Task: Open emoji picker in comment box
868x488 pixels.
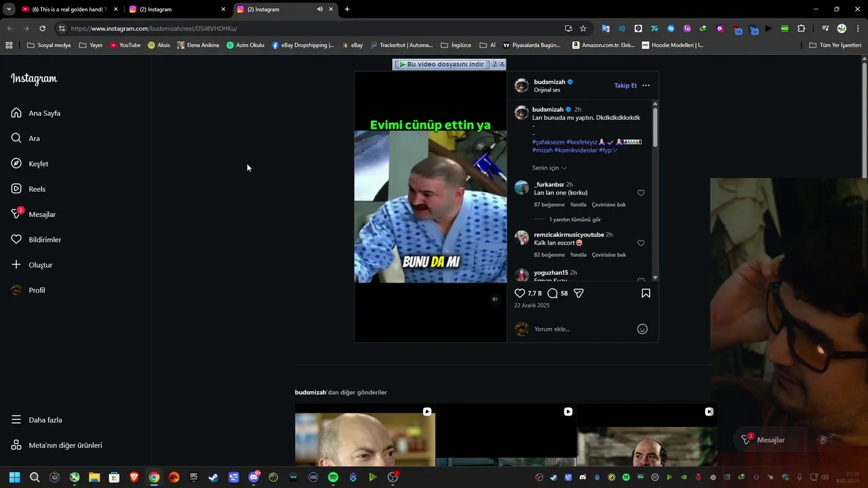Action: click(642, 329)
